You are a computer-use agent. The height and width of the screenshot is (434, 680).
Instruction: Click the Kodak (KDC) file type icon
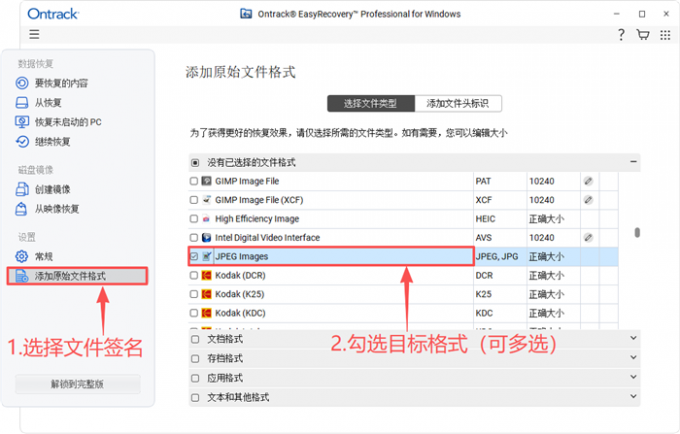click(207, 313)
